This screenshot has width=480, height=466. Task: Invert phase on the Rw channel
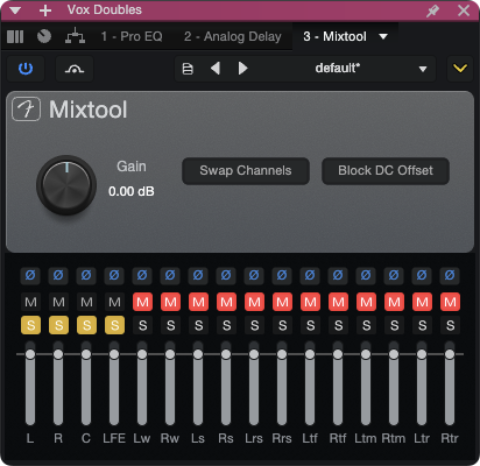pos(171,276)
